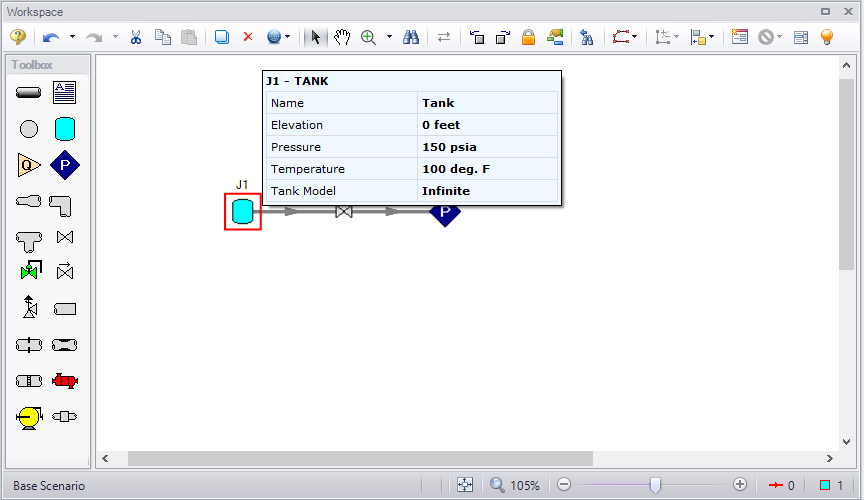Click the plus Zoom In button

point(740,485)
